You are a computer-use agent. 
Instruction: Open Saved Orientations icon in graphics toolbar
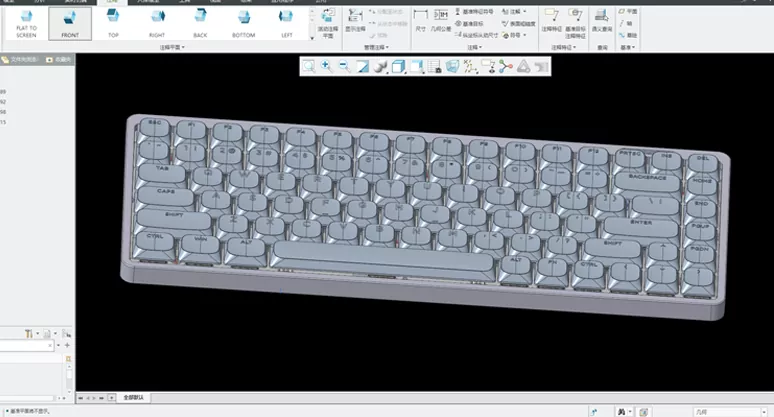[417, 66]
